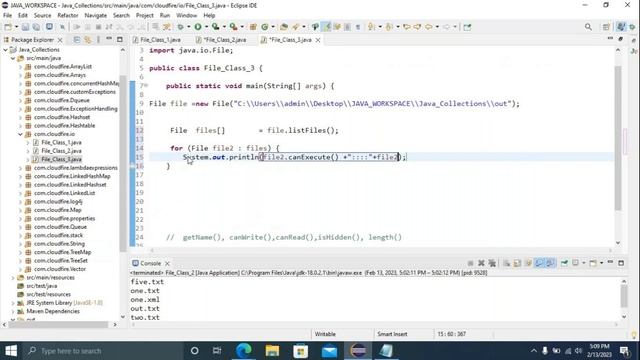Open the Open Console dropdown arrow
This screenshot has height=360, width=640.
602,263
